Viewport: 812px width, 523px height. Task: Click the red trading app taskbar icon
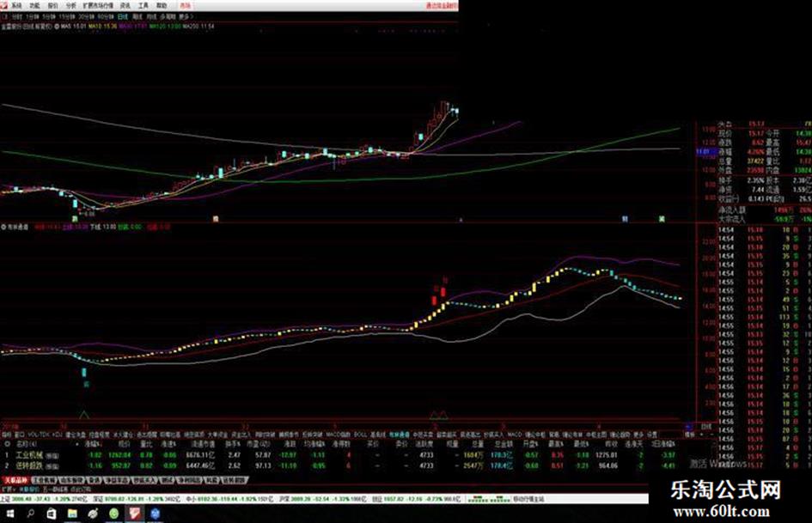(135, 514)
